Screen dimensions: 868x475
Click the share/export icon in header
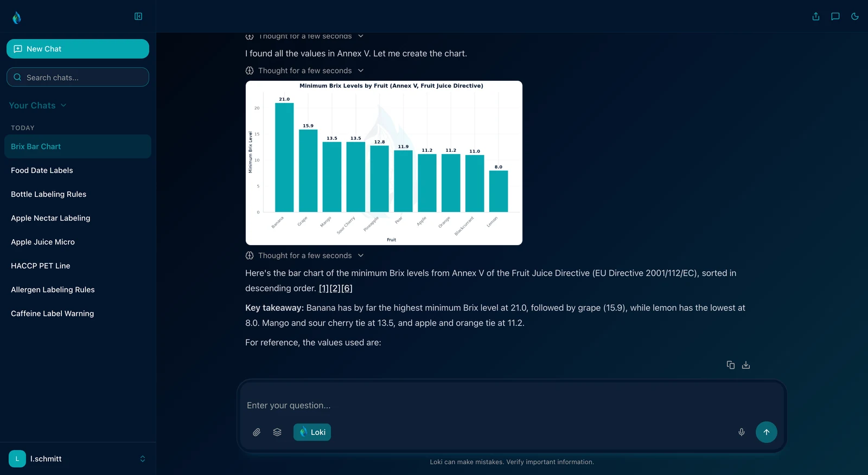[816, 16]
